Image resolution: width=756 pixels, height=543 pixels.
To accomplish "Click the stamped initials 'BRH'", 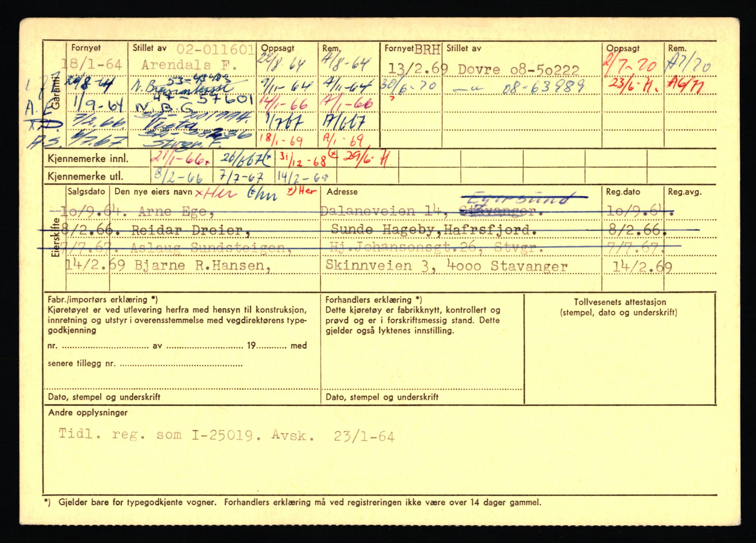I will pyautogui.click(x=427, y=49).
